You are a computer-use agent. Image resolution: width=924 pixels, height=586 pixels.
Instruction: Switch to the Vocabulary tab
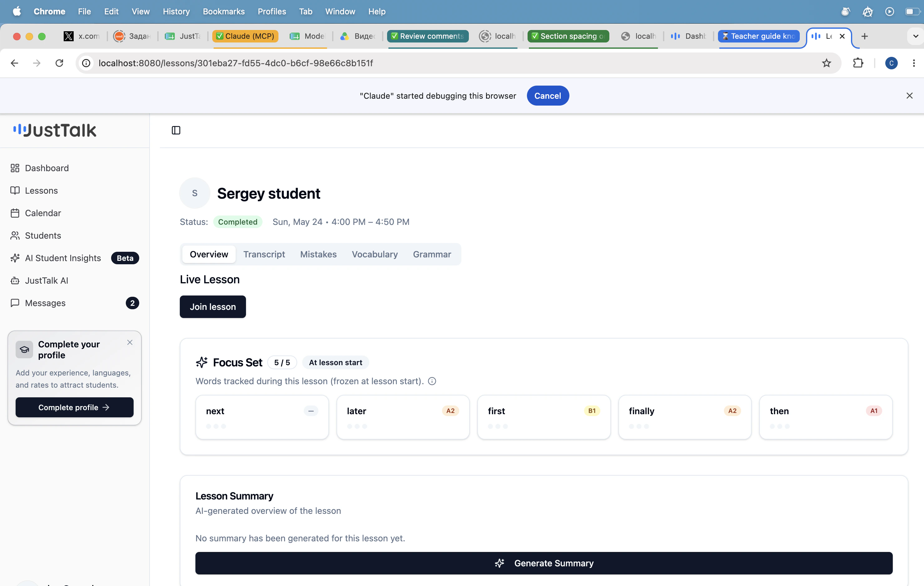tap(375, 254)
